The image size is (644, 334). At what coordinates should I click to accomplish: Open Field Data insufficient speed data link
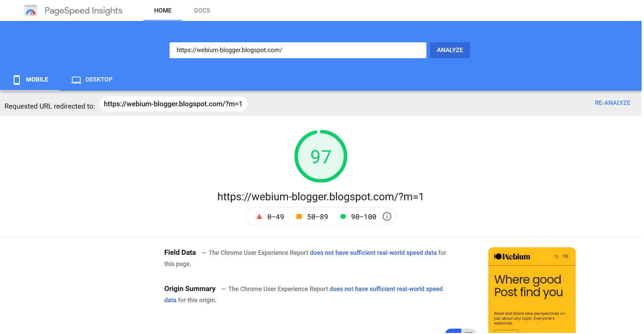point(373,253)
